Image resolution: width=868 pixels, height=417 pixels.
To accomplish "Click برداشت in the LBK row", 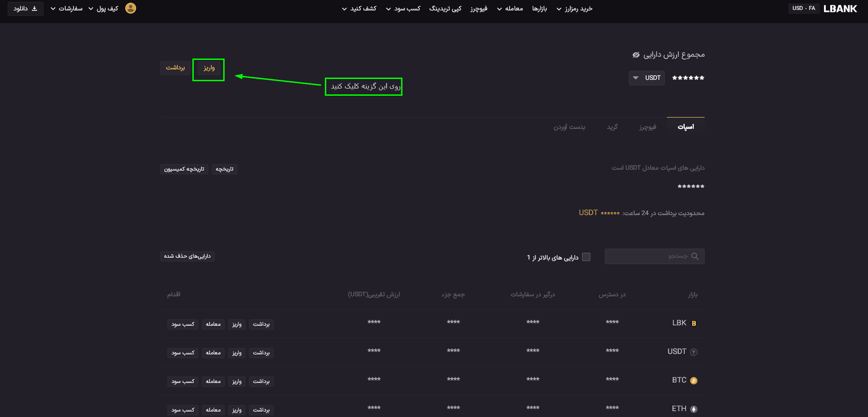I will [x=261, y=324].
